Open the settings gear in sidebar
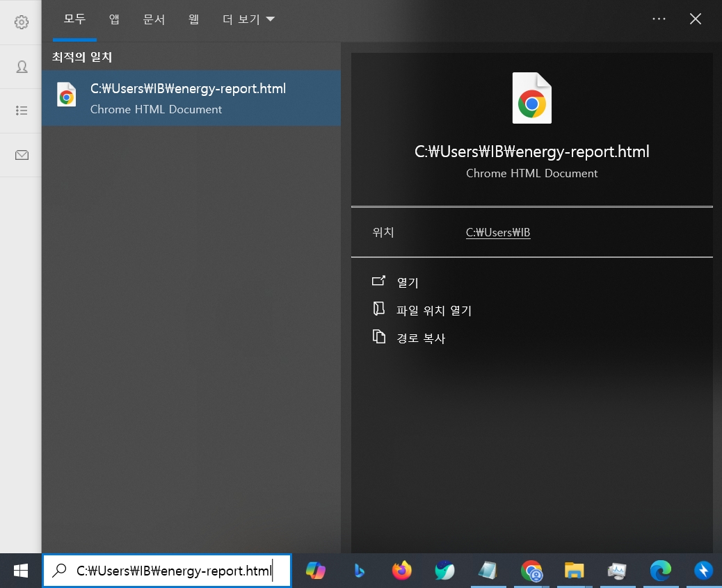Viewport: 722px width, 588px height. [x=21, y=22]
